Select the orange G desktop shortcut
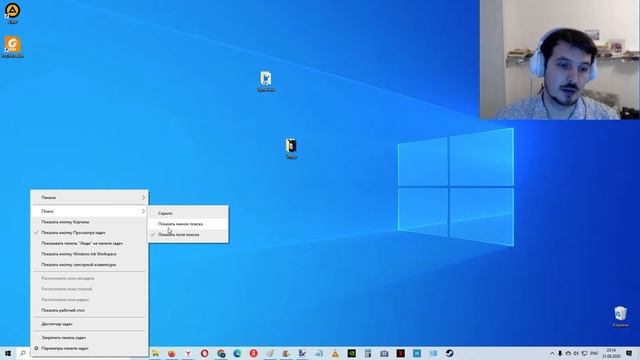Screen dimensions: 640x360 point(12,47)
